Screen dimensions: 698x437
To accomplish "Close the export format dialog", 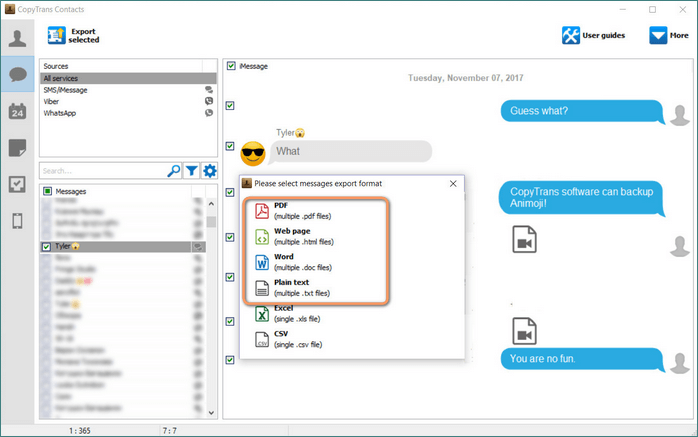I will (x=453, y=183).
